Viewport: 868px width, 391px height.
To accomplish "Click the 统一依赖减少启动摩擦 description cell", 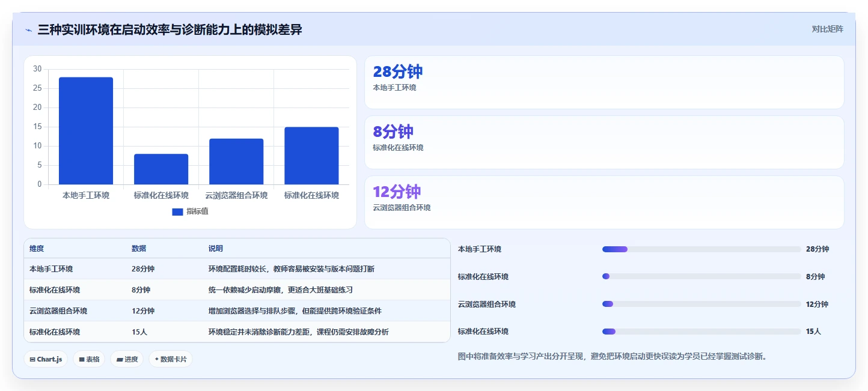I will click(281, 290).
